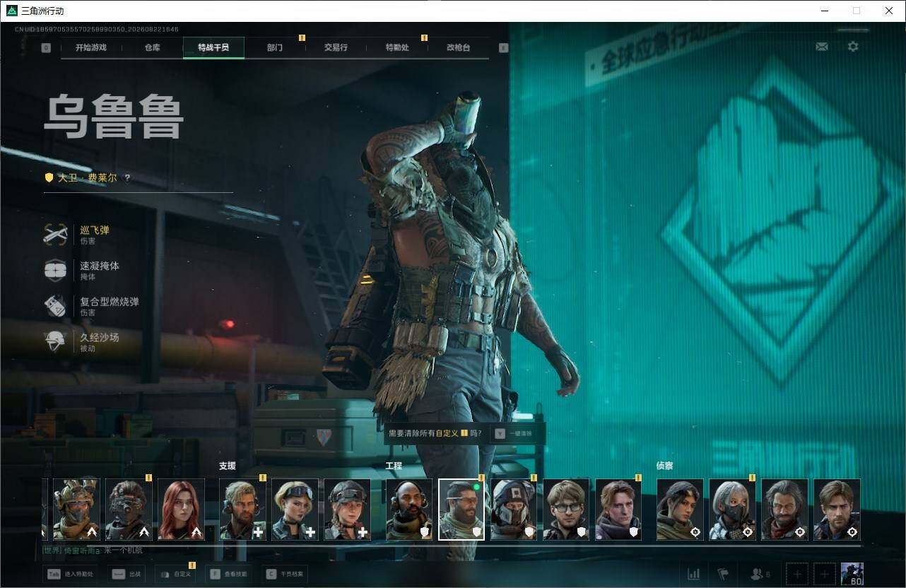Click the 侦察 group label
Screen dimensions: 906x588
[665, 466]
